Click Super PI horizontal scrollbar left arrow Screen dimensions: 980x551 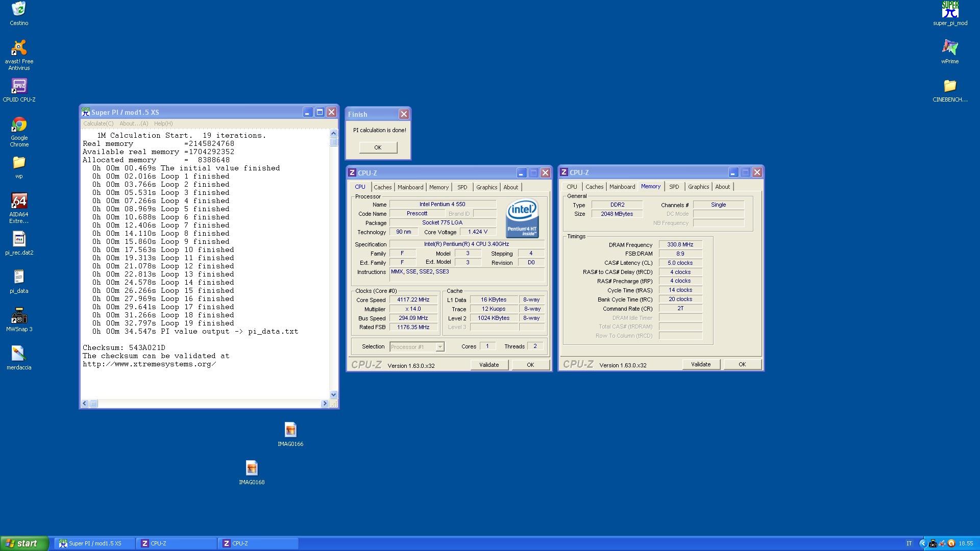(85, 404)
